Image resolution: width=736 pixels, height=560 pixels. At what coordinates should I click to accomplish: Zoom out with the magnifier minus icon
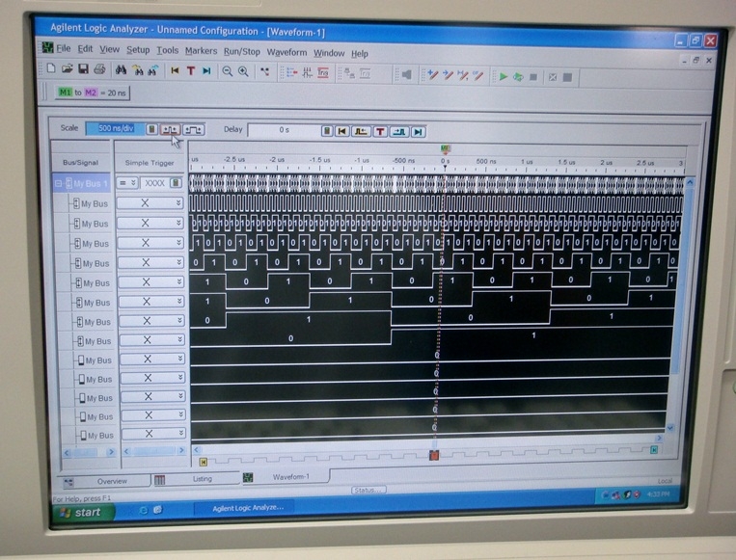pyautogui.click(x=228, y=71)
